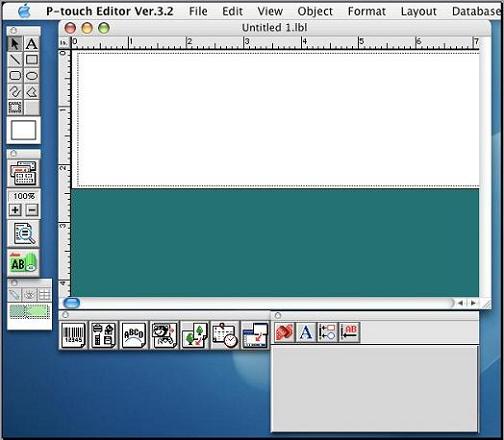Zoom in with the plus button

[x=15, y=210]
